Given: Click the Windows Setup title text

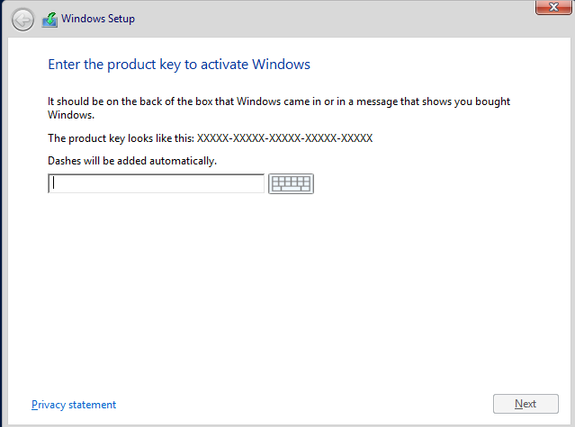Looking at the screenshot, I should pyautogui.click(x=98, y=18).
